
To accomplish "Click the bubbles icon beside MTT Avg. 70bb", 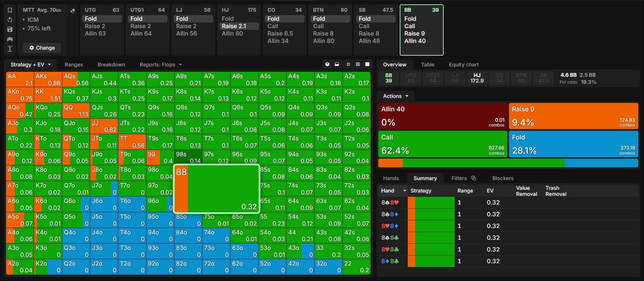I will pyautogui.click(x=72, y=11).
